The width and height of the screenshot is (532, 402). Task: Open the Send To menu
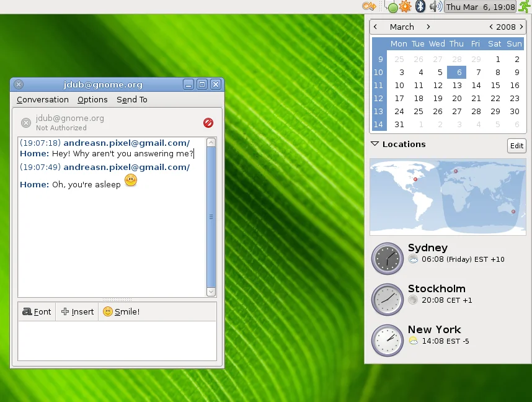coord(132,99)
